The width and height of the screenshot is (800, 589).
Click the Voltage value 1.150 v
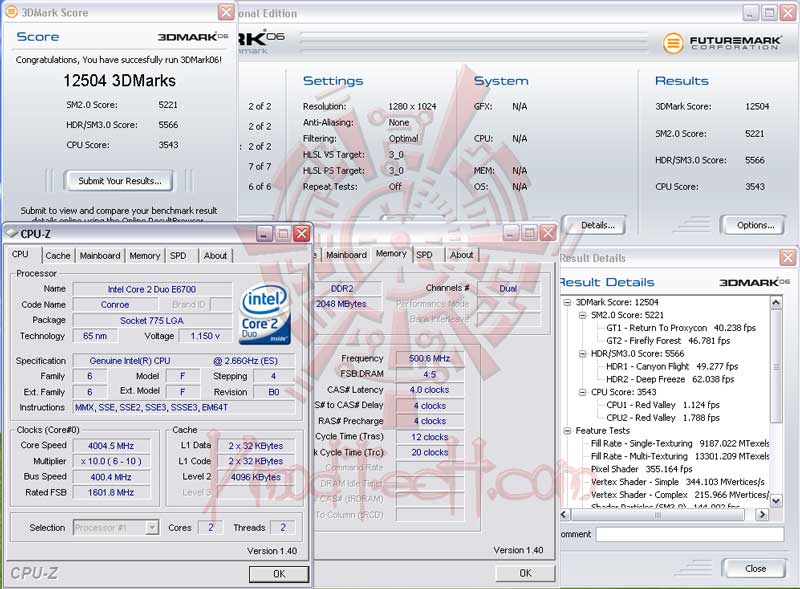point(205,336)
